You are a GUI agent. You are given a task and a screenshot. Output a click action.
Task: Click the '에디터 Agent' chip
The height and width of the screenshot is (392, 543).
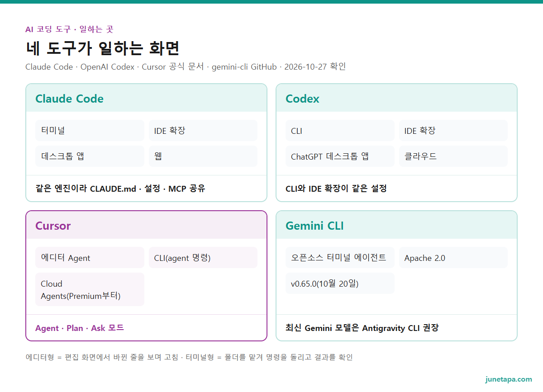pos(90,258)
